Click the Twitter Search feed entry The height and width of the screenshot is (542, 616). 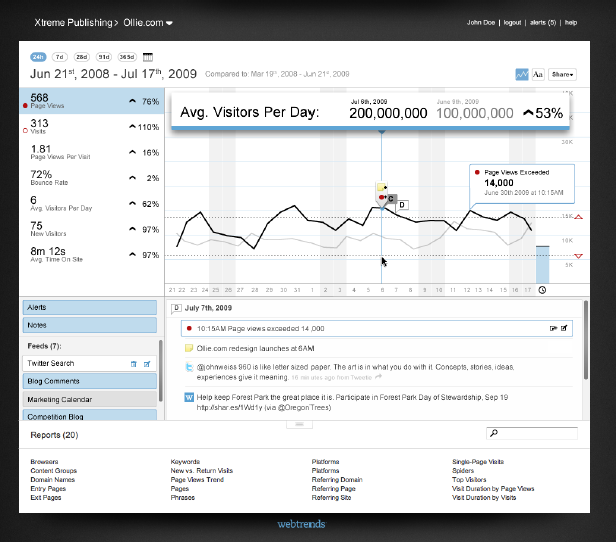[90, 364]
